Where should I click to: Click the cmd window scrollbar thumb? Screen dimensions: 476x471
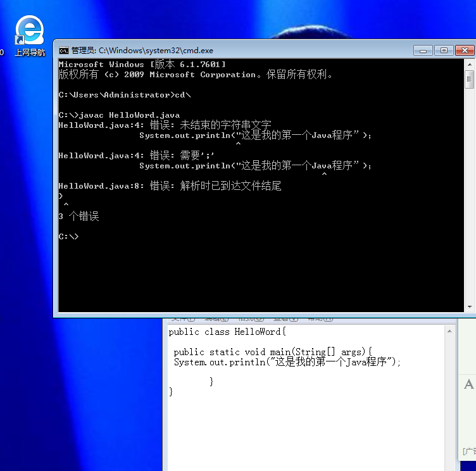469,79
